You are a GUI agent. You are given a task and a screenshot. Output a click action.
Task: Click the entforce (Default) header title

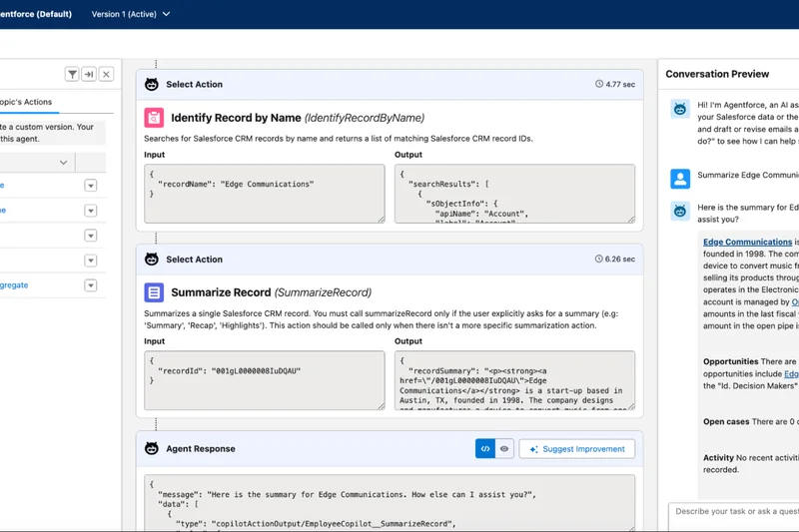click(36, 14)
